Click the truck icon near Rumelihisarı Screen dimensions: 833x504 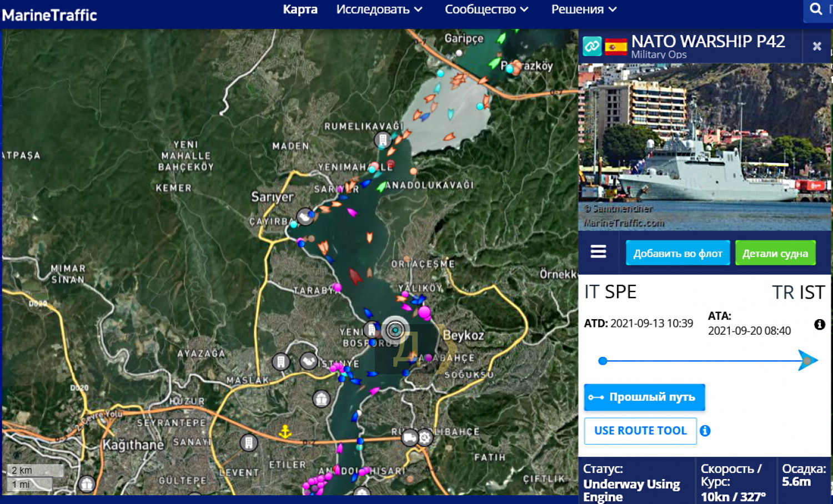(x=410, y=437)
